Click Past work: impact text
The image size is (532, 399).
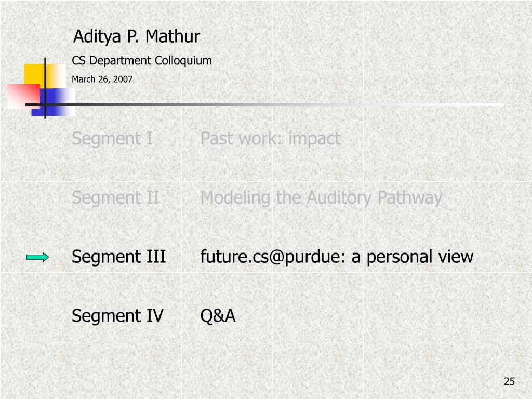[x=270, y=138]
